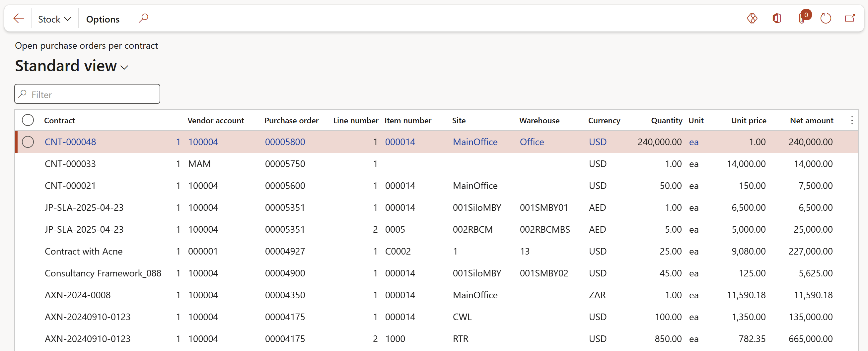The width and height of the screenshot is (868, 351).
Task: Open purchase order link 00005800
Action: [x=285, y=142]
